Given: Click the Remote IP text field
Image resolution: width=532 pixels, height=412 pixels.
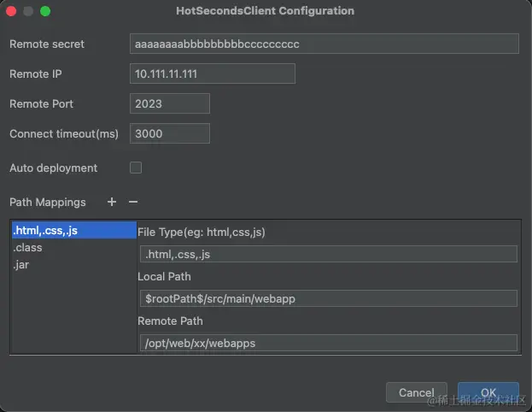Looking at the screenshot, I should click(213, 74).
